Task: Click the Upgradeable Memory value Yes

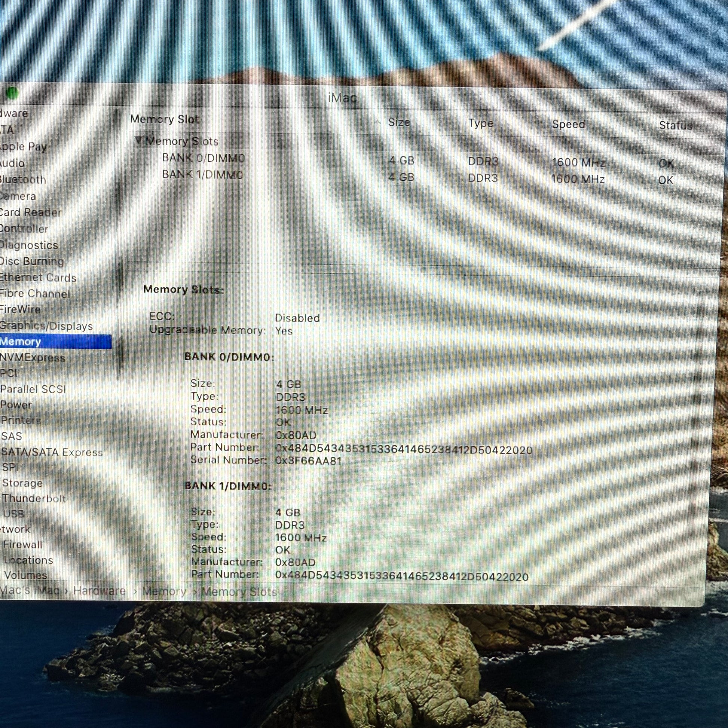Action: pos(284,331)
